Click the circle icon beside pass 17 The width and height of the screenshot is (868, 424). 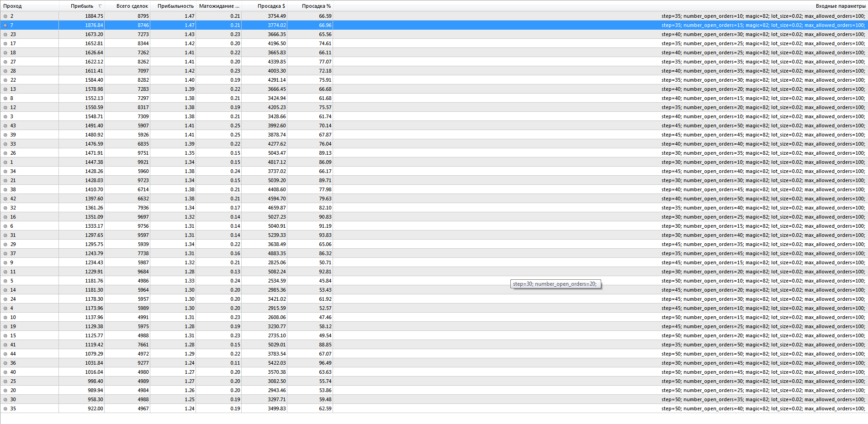[x=5, y=43]
